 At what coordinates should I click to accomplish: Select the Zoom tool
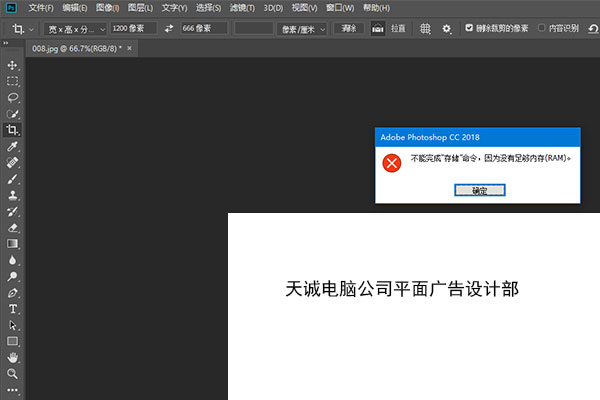13,373
